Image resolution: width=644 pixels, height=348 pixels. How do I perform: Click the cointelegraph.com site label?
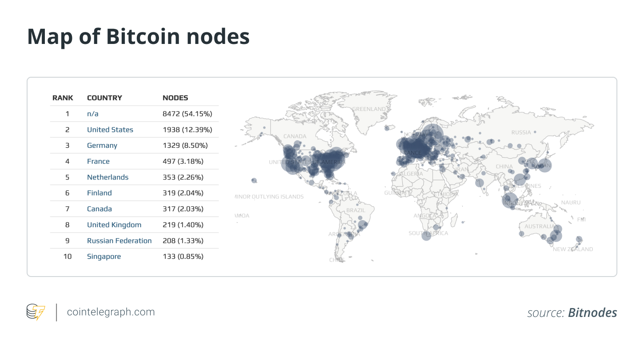pyautogui.click(x=111, y=312)
